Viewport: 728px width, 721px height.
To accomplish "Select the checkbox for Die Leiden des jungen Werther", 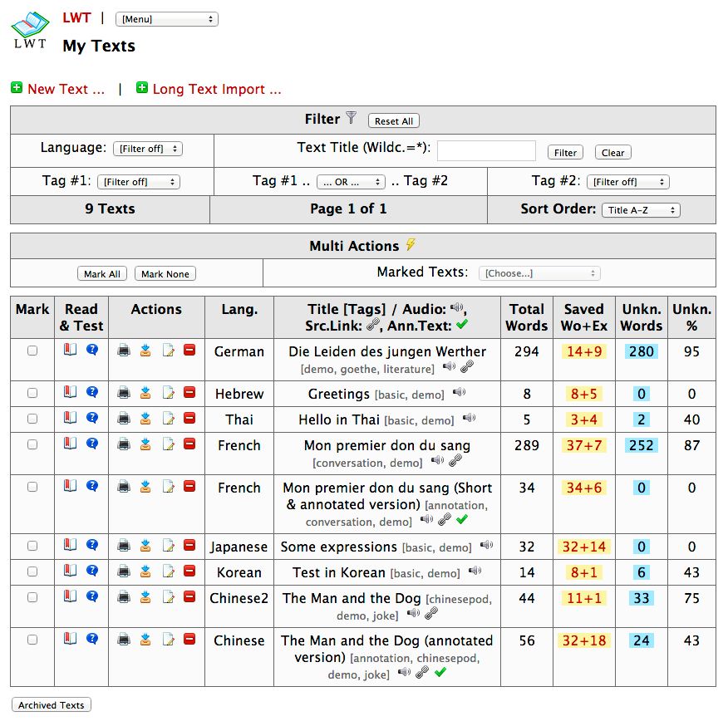I will pos(32,351).
